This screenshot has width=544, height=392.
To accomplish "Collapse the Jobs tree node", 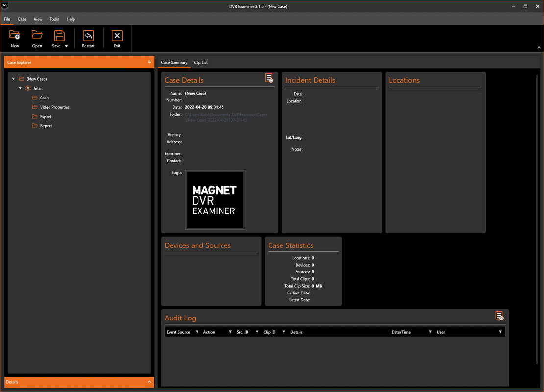I will click(x=20, y=88).
